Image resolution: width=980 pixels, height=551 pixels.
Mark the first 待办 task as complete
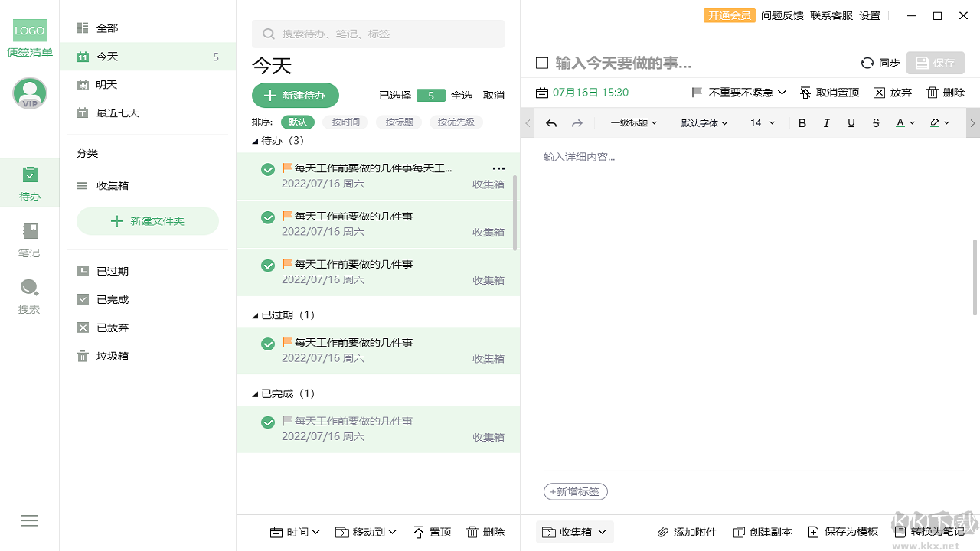coord(267,168)
